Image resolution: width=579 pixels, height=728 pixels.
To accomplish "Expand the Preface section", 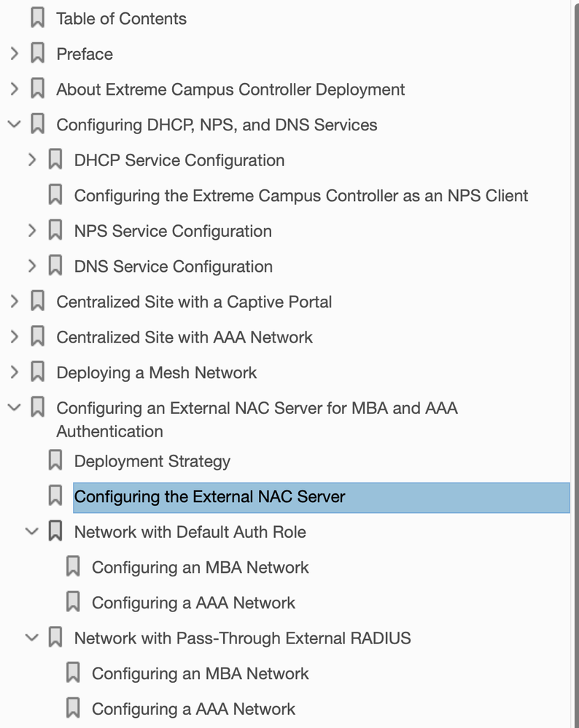I will click(14, 54).
